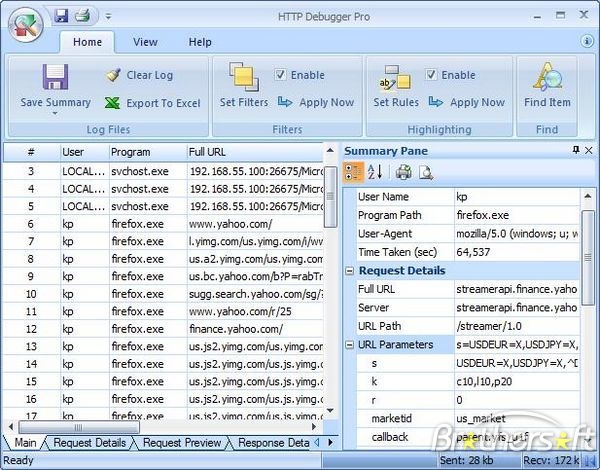Select row 6 with www.yahoo.com/
The height and width of the screenshot is (470, 600).
click(163, 224)
